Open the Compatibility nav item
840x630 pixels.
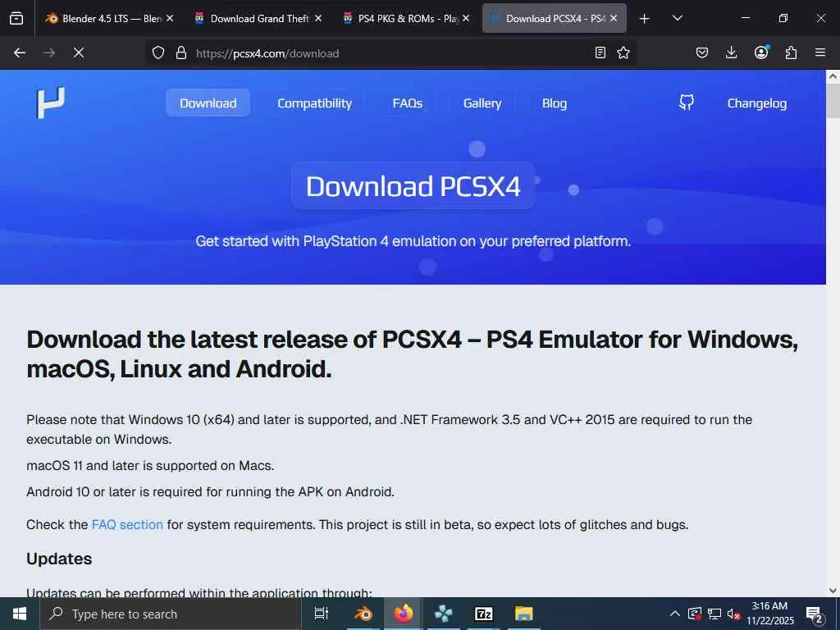tap(314, 103)
